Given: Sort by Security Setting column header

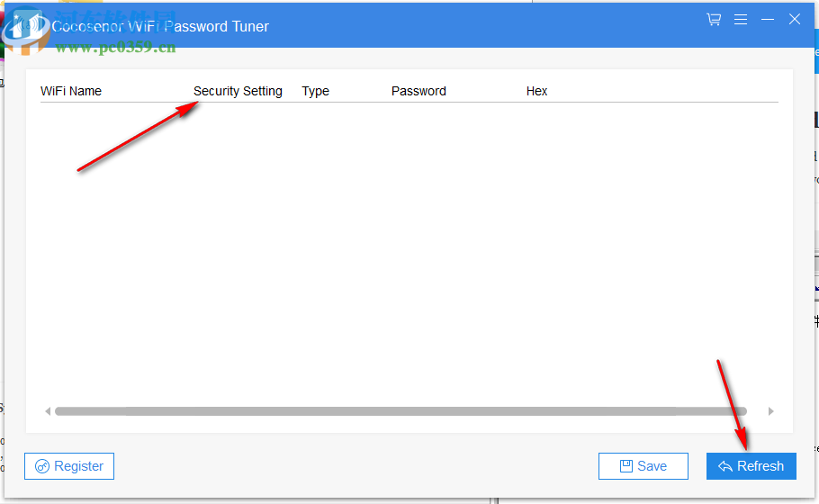Looking at the screenshot, I should [x=238, y=91].
